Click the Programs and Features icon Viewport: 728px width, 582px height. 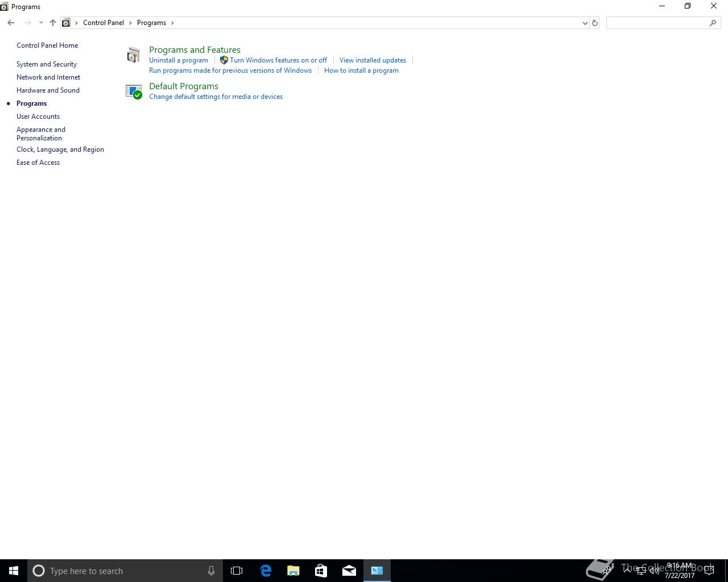(x=134, y=55)
